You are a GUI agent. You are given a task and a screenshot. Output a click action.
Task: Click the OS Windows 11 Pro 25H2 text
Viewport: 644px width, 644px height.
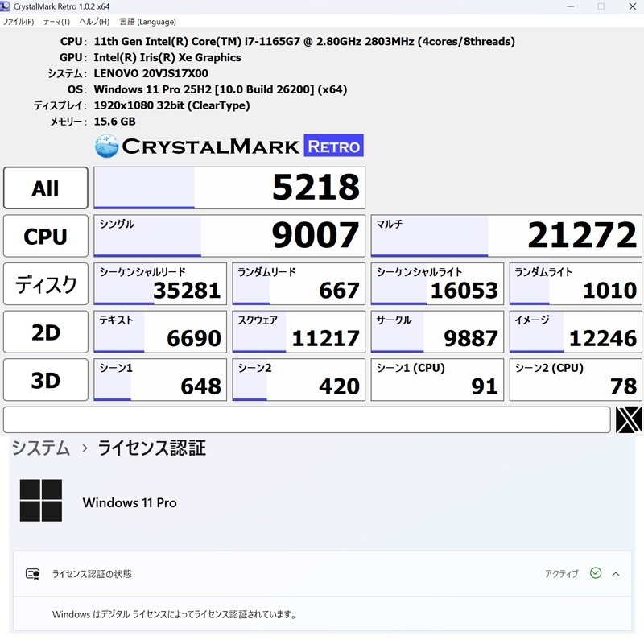tap(221, 89)
